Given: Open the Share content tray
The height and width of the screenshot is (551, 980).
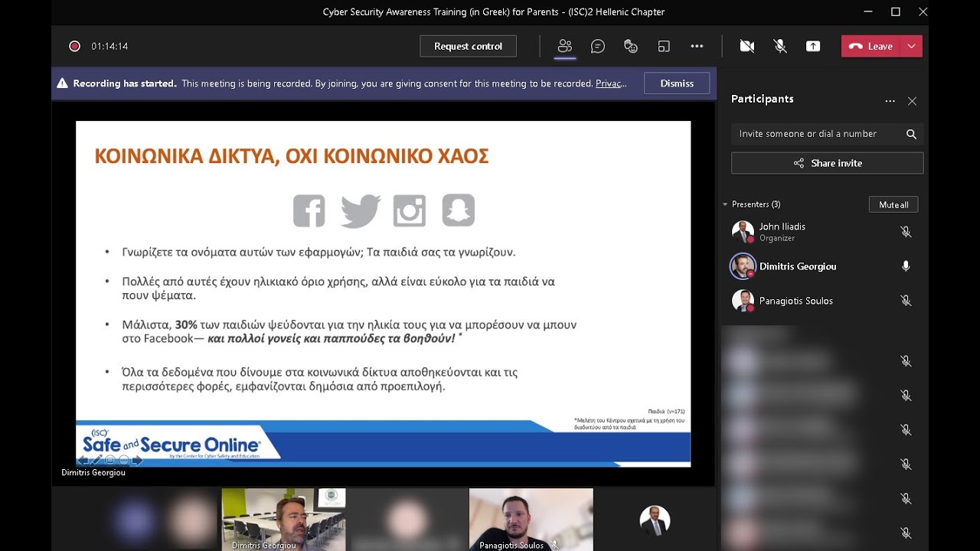Looking at the screenshot, I should 813,46.
